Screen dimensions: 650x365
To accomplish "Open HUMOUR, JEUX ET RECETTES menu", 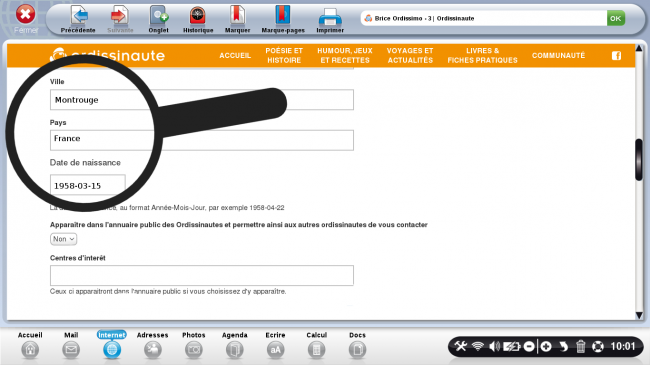I will (345, 55).
